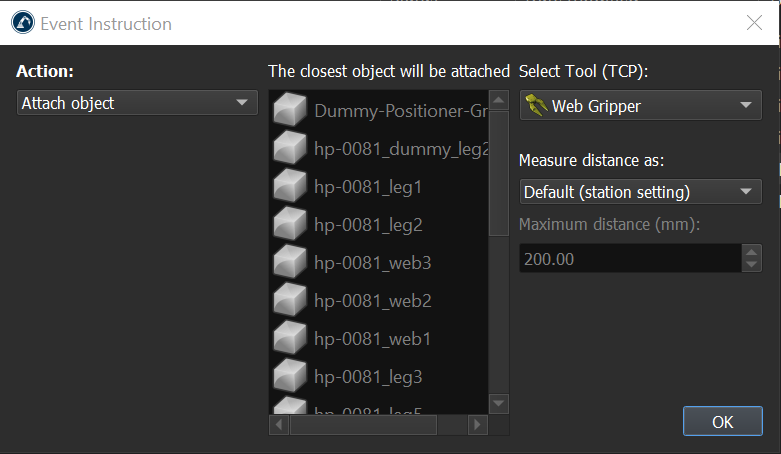781x454 pixels.
Task: Click the Maximum distance input field
Action: 630,259
